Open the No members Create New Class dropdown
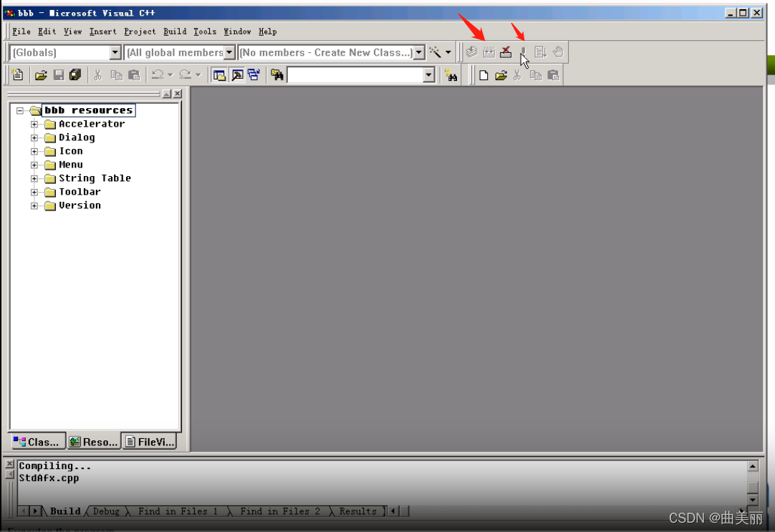Image resolution: width=775 pixels, height=532 pixels. [419, 52]
